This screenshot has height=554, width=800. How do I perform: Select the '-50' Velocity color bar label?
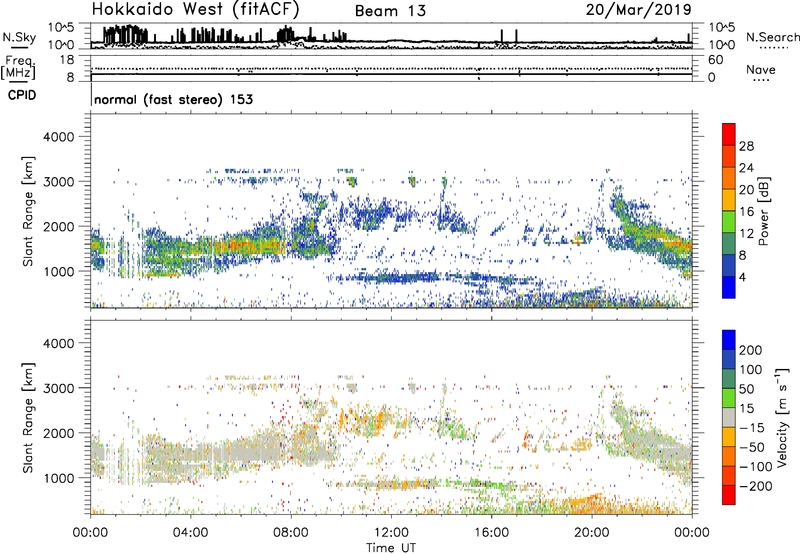click(752, 447)
